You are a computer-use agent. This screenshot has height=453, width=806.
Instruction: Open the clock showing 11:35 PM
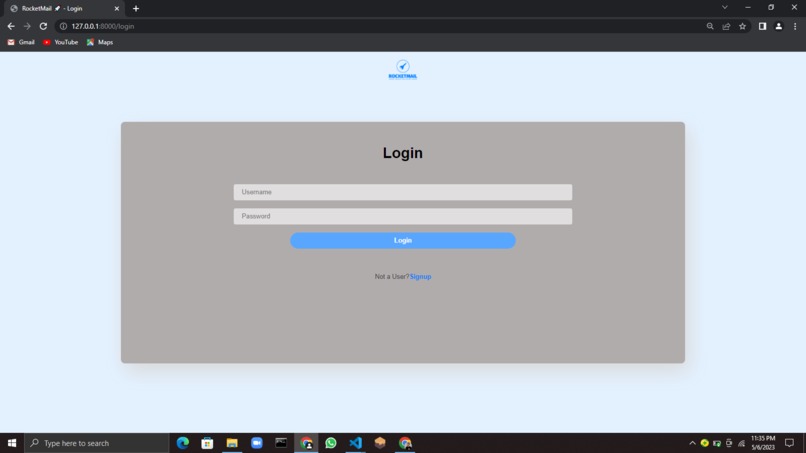(x=763, y=443)
